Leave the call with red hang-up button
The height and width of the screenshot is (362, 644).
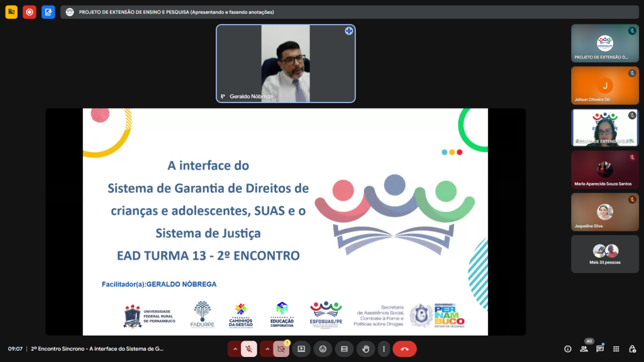[404, 349]
